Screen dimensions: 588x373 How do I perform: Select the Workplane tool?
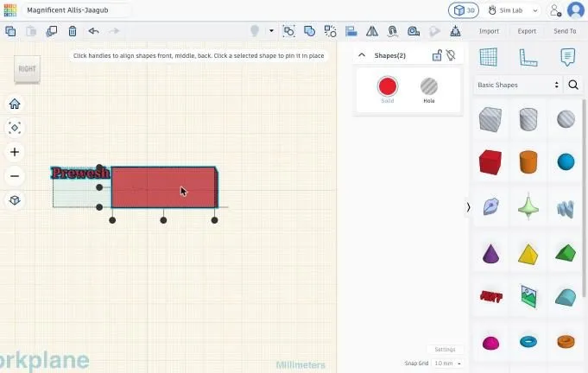(489, 58)
